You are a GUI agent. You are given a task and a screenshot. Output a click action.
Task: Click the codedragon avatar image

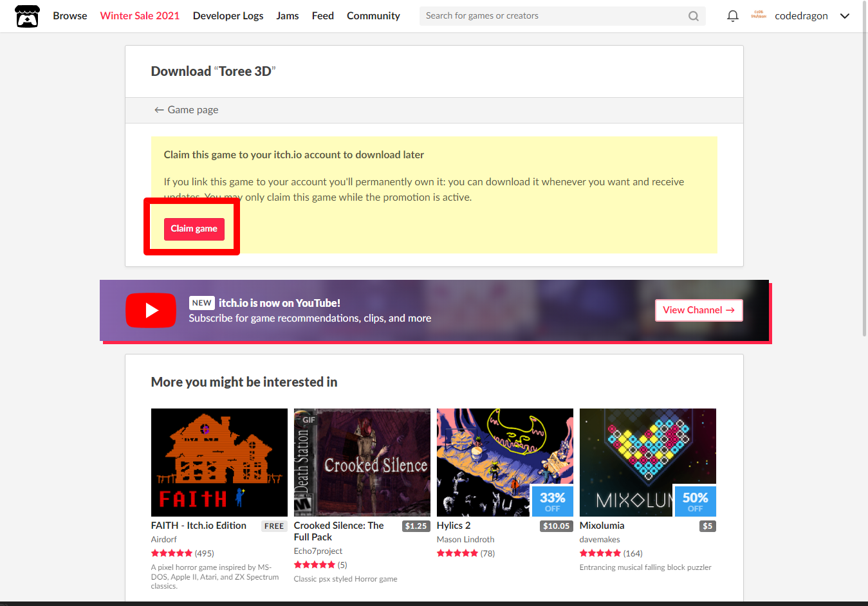pos(759,15)
